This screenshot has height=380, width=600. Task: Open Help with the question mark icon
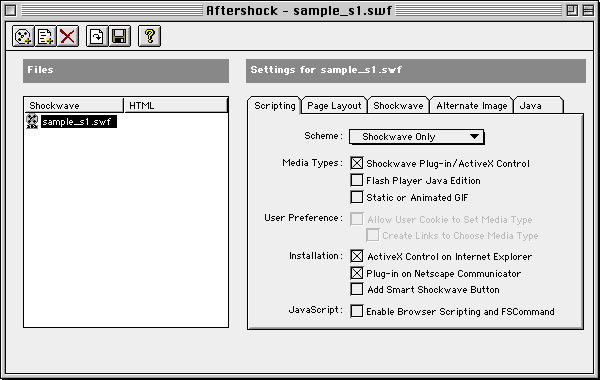[x=149, y=36]
